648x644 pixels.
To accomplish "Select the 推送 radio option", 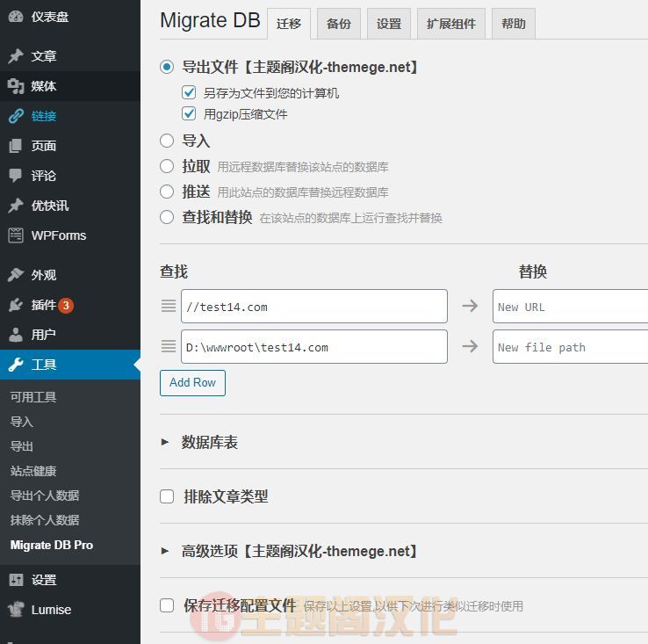I will (167, 192).
